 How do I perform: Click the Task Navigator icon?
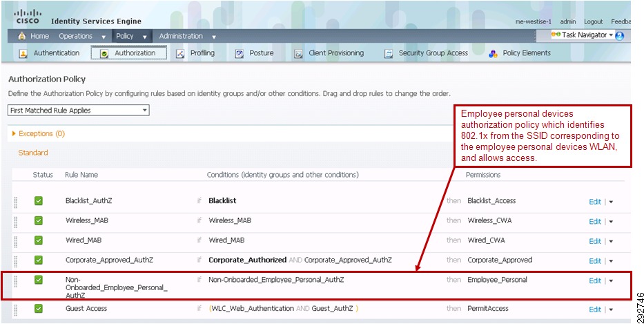[556, 35]
